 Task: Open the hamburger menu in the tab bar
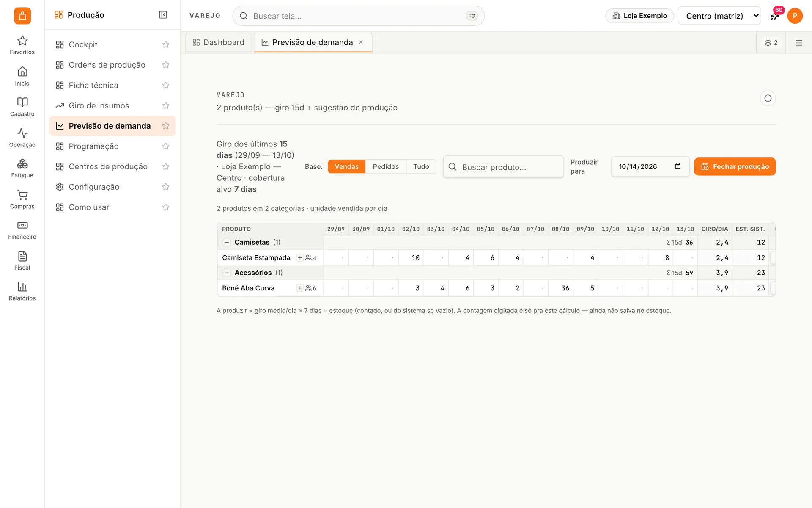pos(798,43)
